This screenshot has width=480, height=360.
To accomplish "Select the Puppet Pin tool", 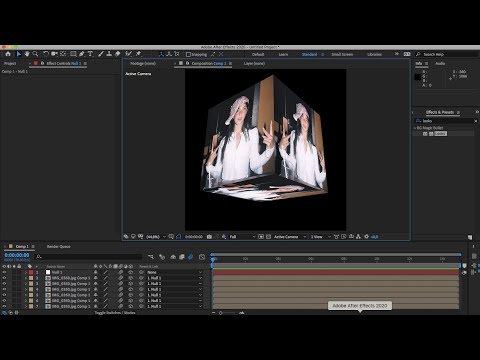I will coord(138,54).
